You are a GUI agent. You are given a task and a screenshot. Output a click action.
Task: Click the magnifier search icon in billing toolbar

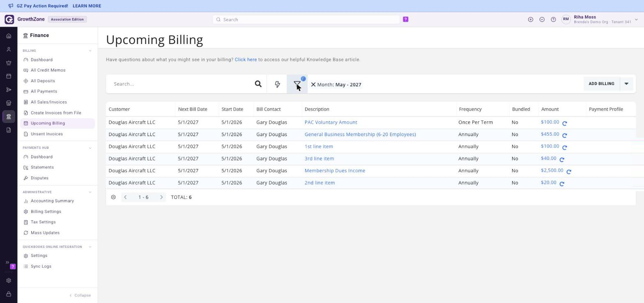[258, 84]
